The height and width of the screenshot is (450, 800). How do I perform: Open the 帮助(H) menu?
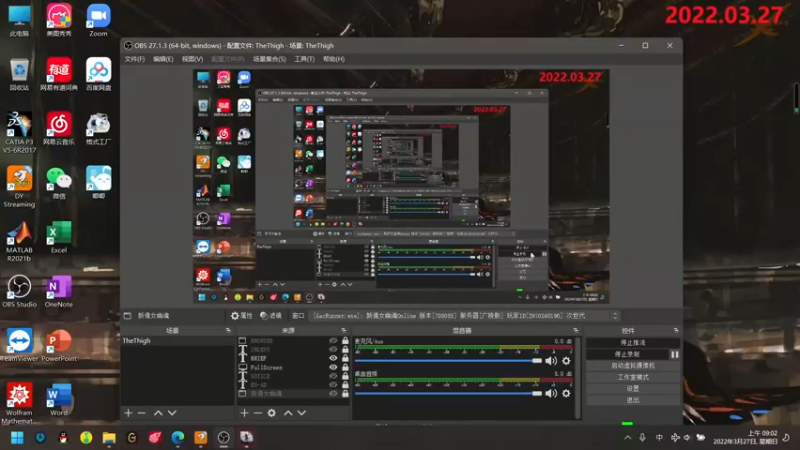tap(334, 59)
